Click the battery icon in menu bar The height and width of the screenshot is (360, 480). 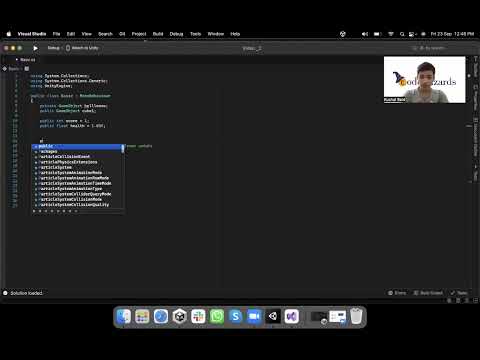click(377, 34)
